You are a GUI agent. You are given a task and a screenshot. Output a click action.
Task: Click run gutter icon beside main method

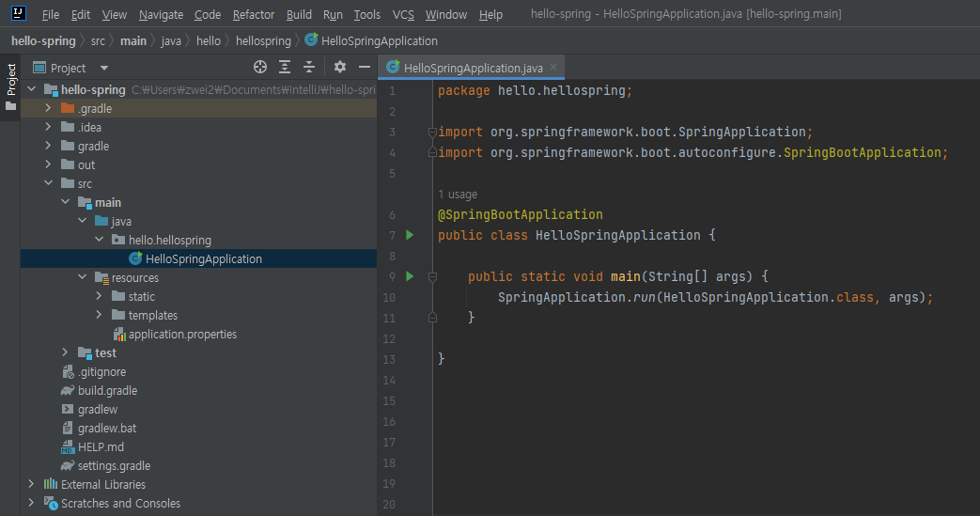coord(410,276)
